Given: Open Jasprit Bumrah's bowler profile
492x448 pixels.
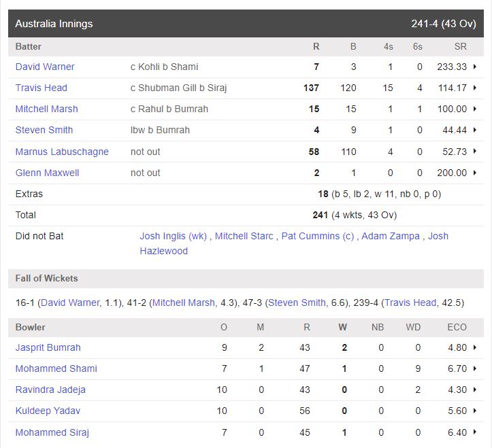Looking at the screenshot, I should (48, 347).
